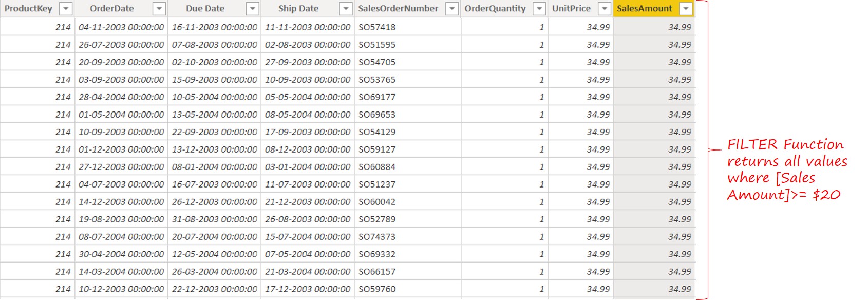Click OrderDate cell 20-09-2003 00:00:00

[x=121, y=62]
